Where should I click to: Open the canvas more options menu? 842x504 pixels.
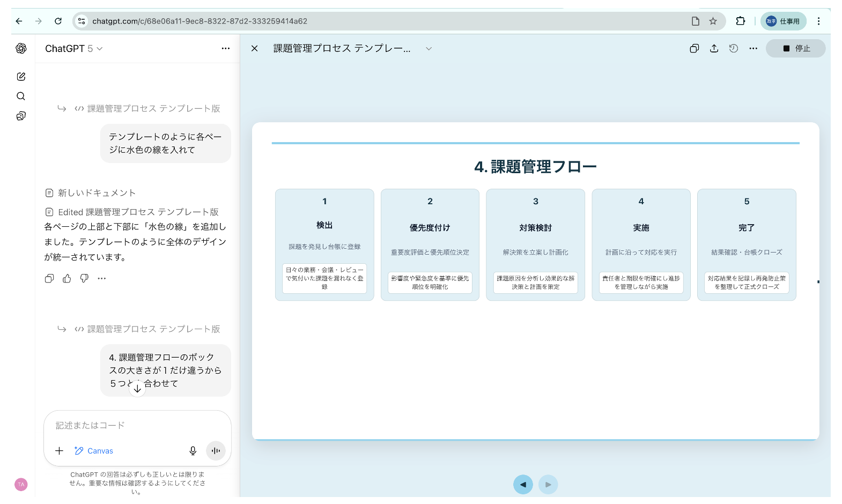(753, 48)
